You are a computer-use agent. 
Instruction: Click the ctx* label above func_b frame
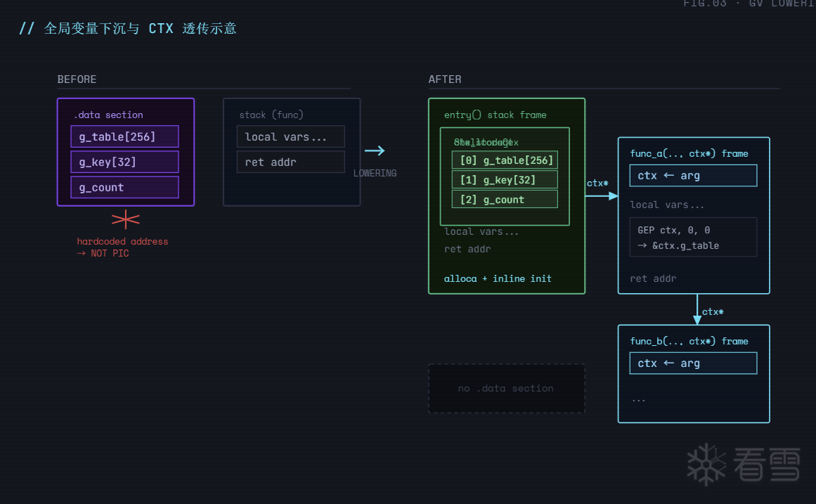coord(713,311)
